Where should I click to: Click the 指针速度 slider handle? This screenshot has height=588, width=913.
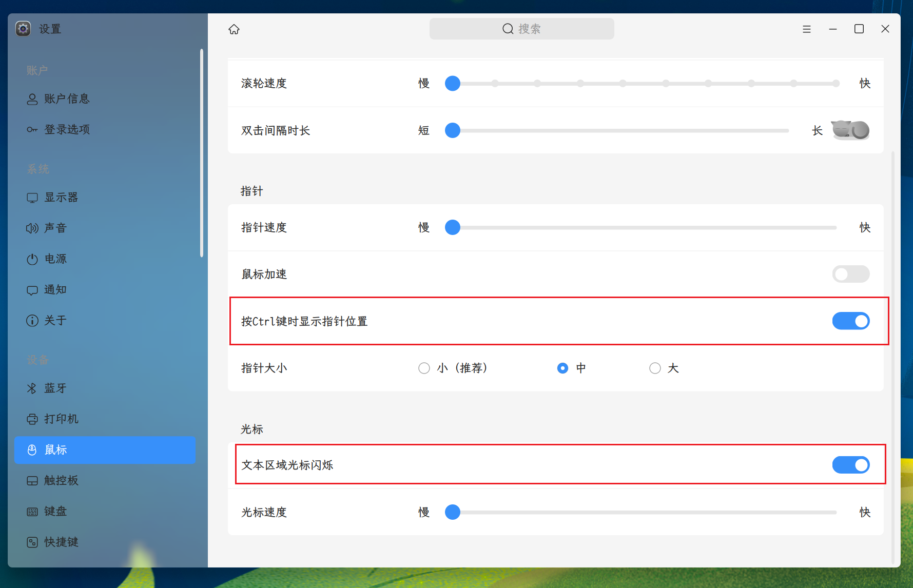[x=453, y=227]
